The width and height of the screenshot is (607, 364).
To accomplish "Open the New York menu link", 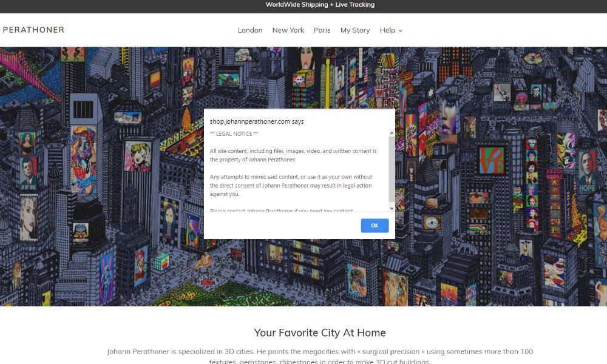I will tap(288, 30).
